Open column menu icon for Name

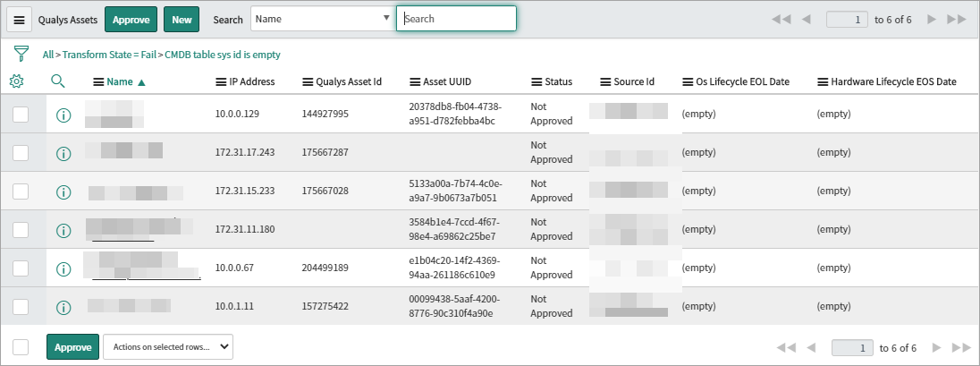pos(98,82)
